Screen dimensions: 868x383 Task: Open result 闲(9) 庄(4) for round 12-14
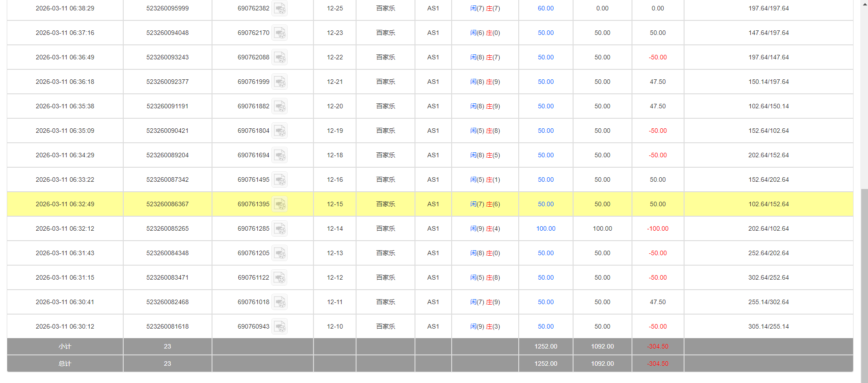485,229
